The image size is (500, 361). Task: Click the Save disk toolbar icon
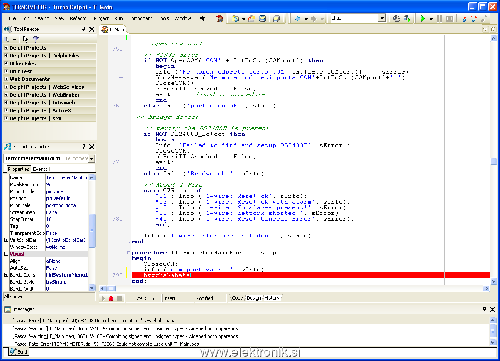click(263, 19)
